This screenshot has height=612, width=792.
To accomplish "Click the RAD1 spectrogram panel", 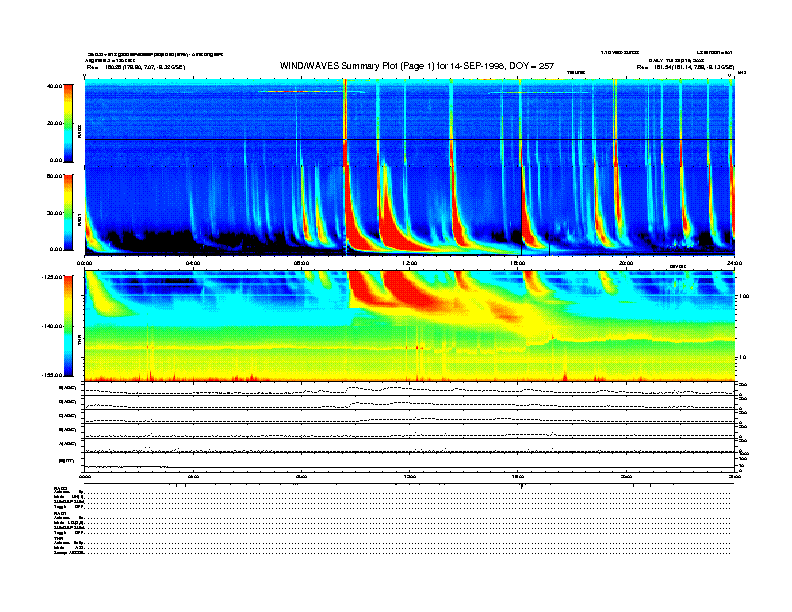I will (x=410, y=211).
